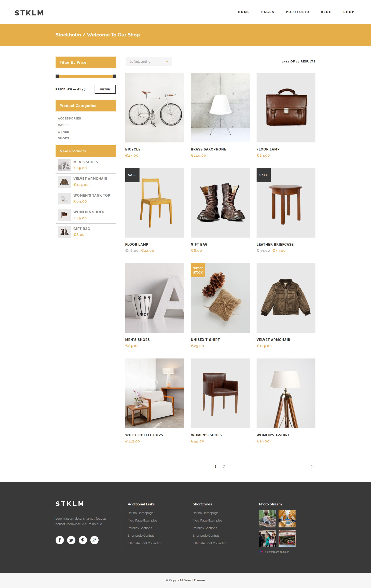Open the Twitter icon in footer
The width and height of the screenshot is (371, 588).
click(71, 540)
